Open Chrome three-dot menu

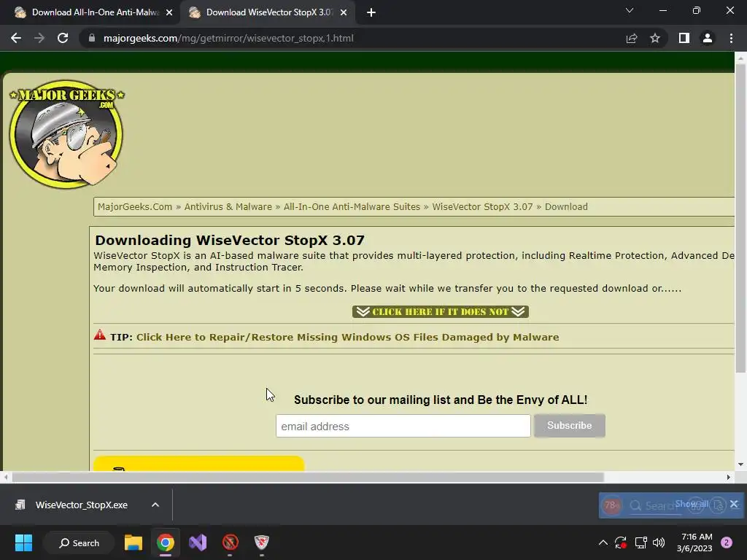click(x=731, y=38)
